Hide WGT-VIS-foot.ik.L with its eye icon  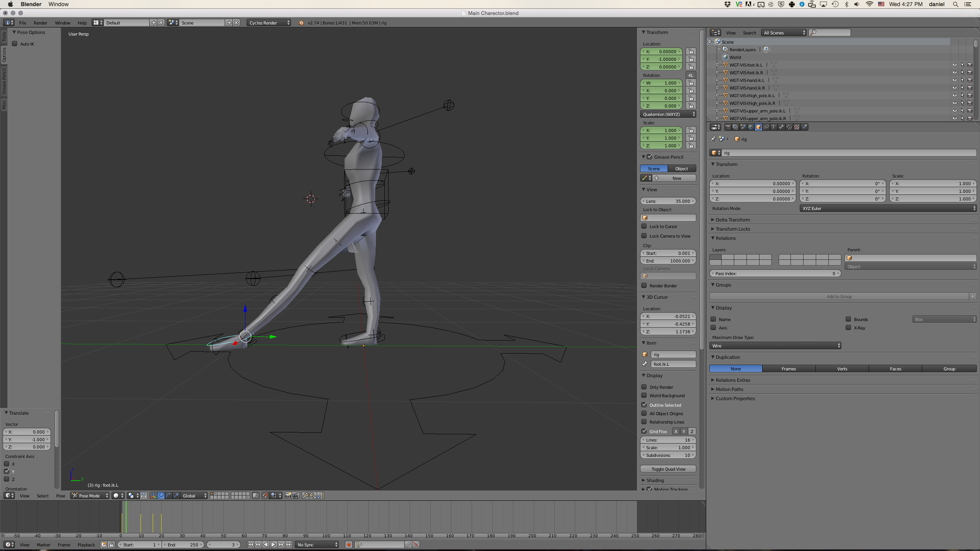coord(954,65)
